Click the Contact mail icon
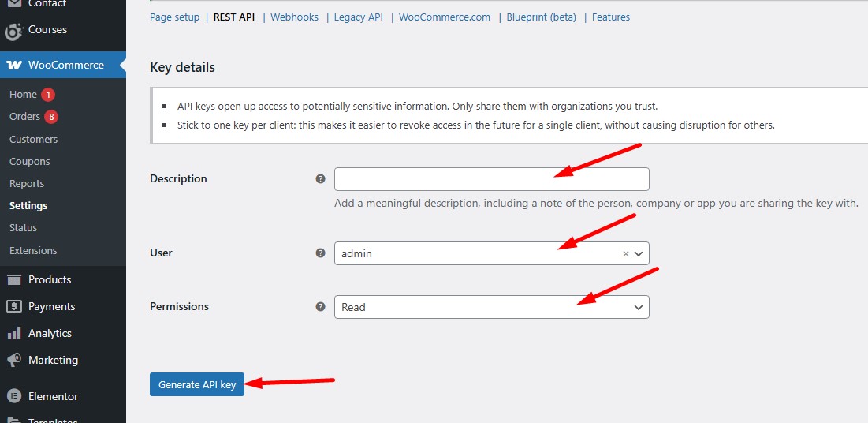Viewport: 868px width, 423px height. (x=14, y=4)
